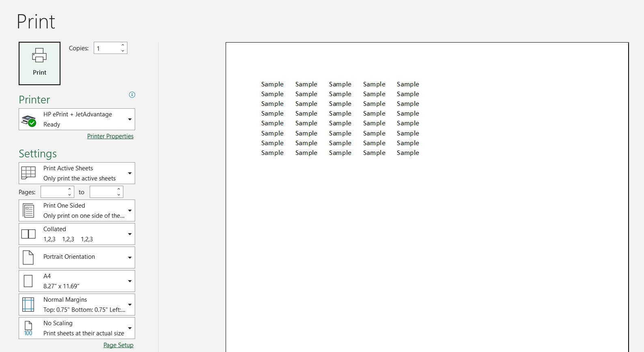Click 'Only print the active sheets' text
Viewport: 644px width, 352px height.
80,178
